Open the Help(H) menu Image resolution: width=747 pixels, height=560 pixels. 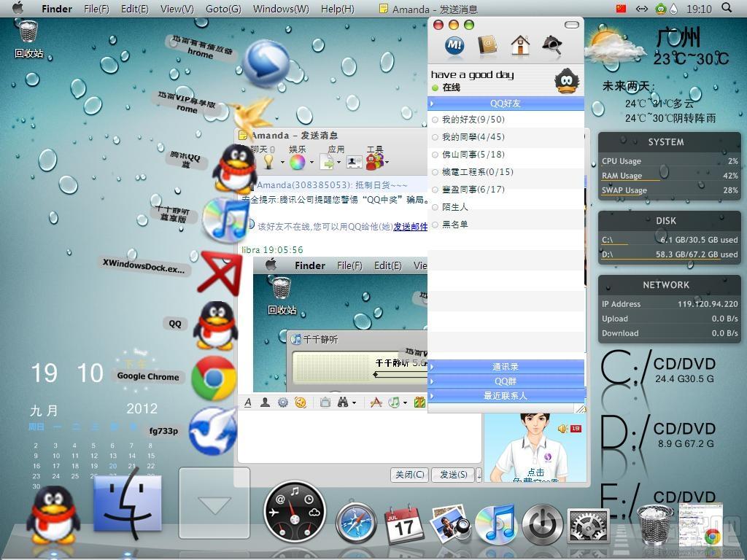tap(338, 9)
